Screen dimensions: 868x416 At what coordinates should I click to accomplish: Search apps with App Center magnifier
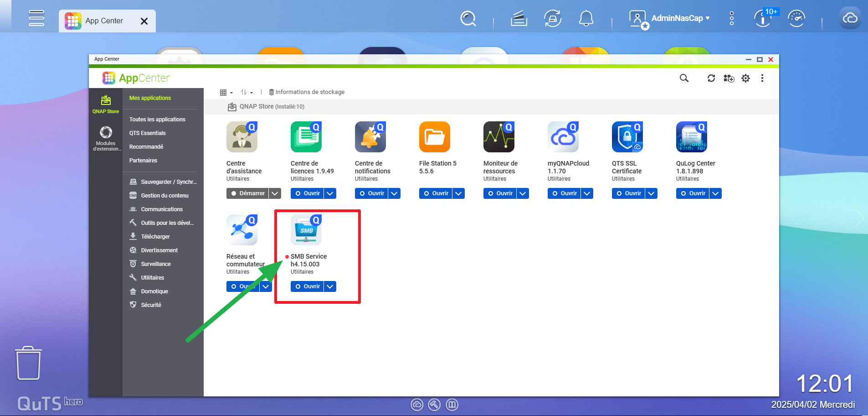click(684, 78)
